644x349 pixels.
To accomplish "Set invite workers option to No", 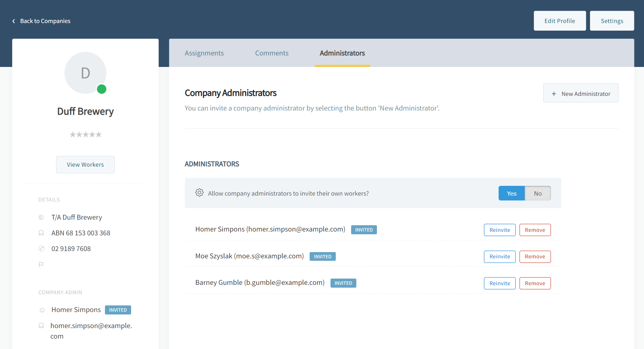I will (x=538, y=194).
